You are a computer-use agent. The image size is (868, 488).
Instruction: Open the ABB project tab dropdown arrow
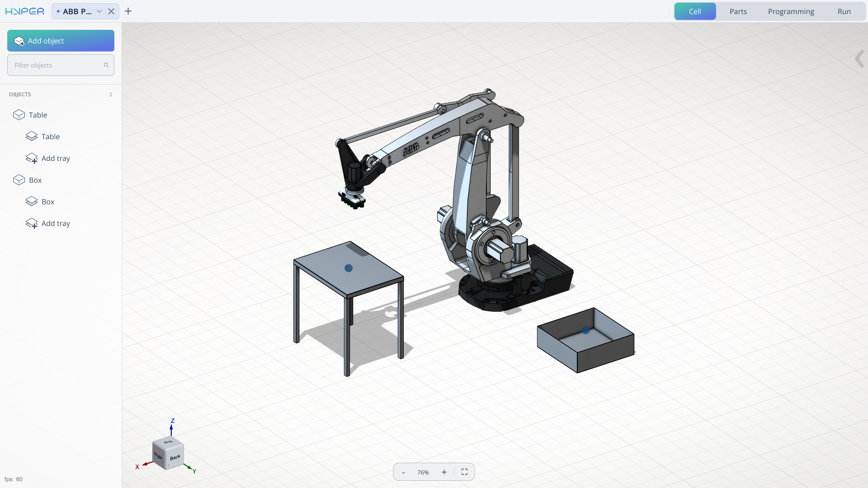pos(99,11)
